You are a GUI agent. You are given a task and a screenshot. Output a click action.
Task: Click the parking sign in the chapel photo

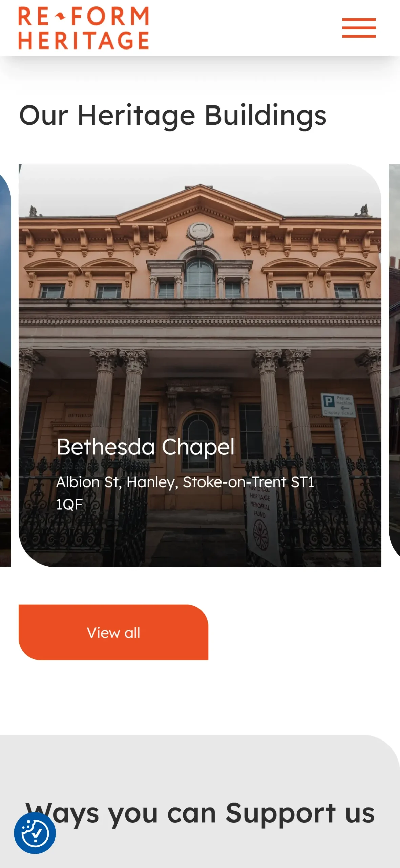coord(338,405)
